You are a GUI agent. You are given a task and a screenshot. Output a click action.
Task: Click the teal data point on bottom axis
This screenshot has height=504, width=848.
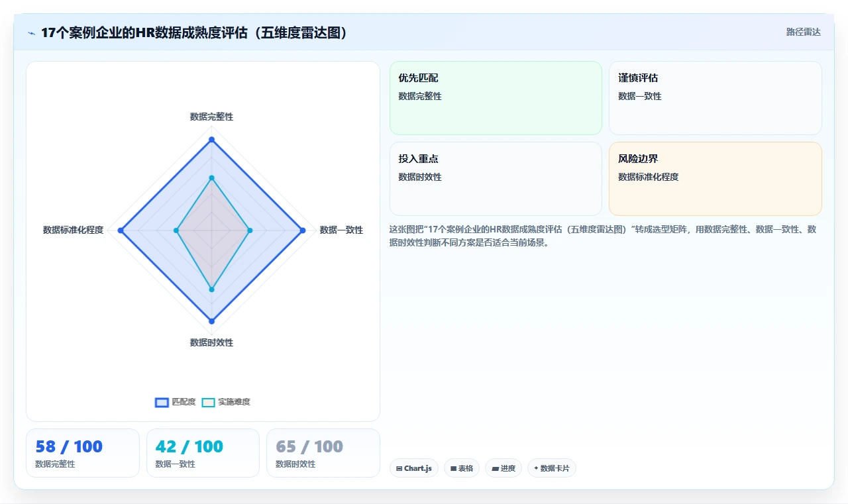212,289
